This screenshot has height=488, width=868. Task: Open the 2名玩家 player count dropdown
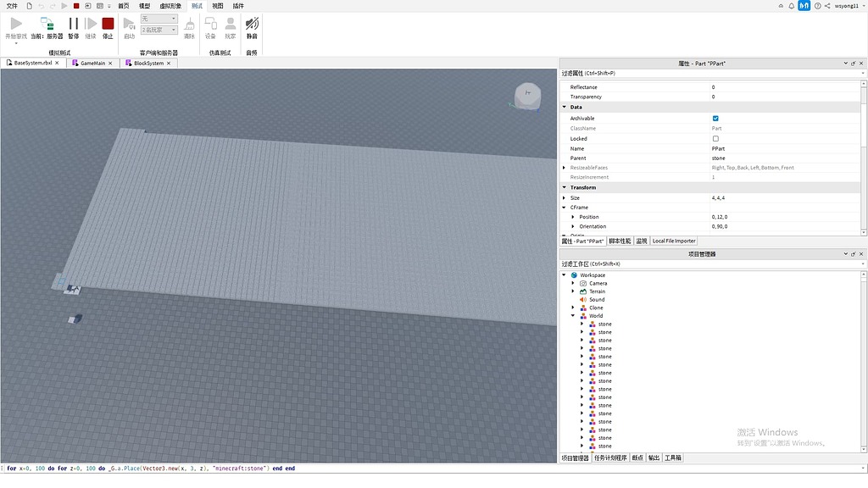(x=175, y=30)
